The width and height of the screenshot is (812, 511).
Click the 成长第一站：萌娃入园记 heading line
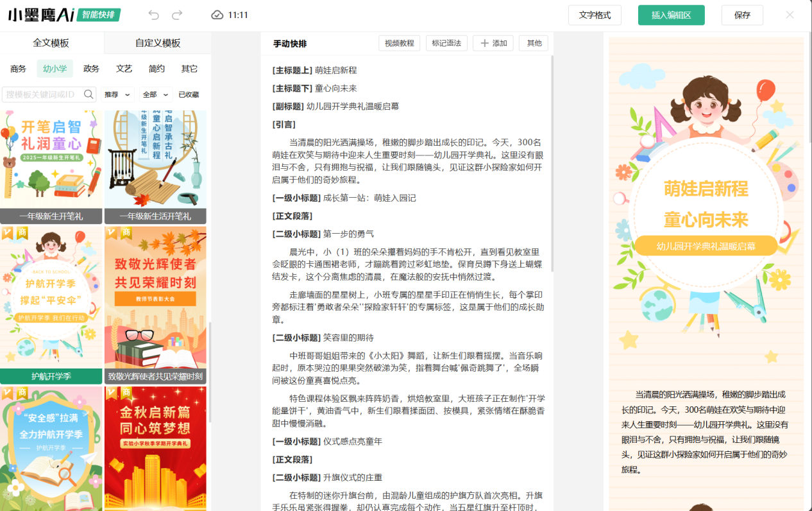pyautogui.click(x=344, y=198)
